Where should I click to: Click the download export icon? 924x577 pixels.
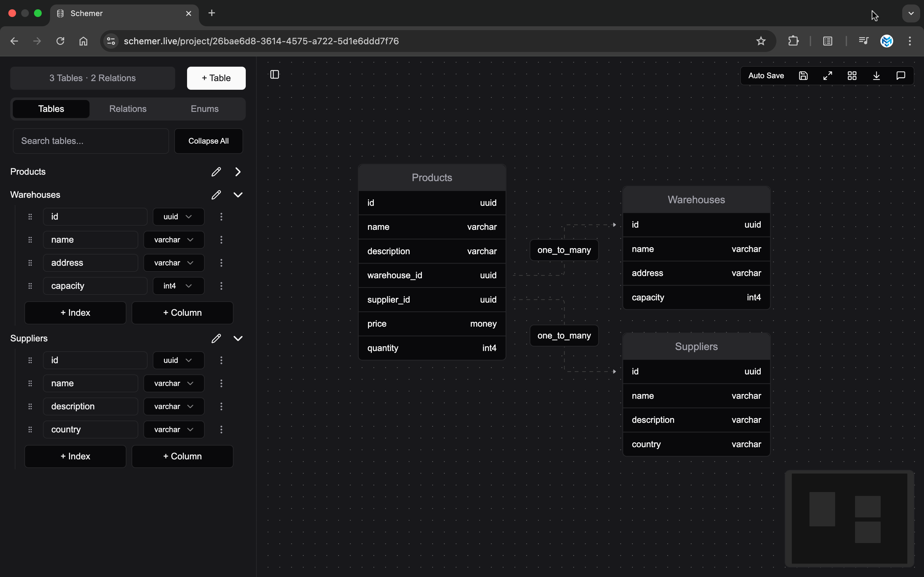(876, 76)
